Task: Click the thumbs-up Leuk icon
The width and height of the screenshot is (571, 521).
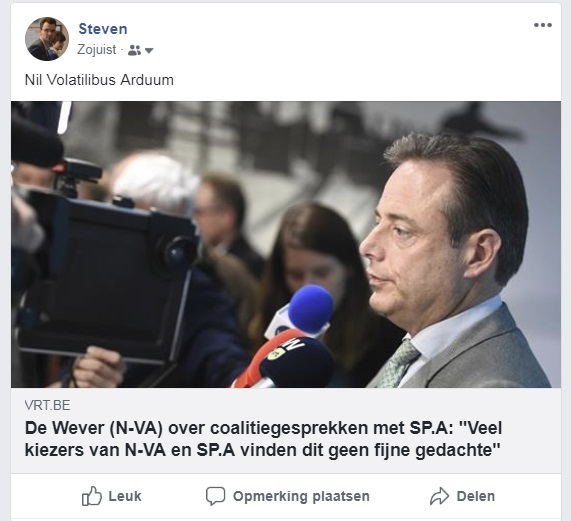Action: [91, 496]
